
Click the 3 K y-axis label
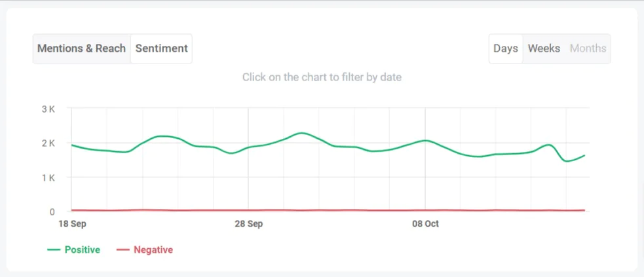pos(48,109)
